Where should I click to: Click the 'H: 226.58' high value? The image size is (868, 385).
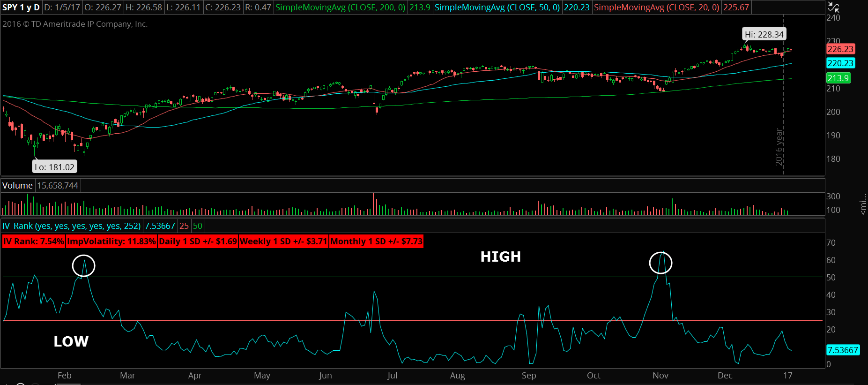[x=144, y=8]
